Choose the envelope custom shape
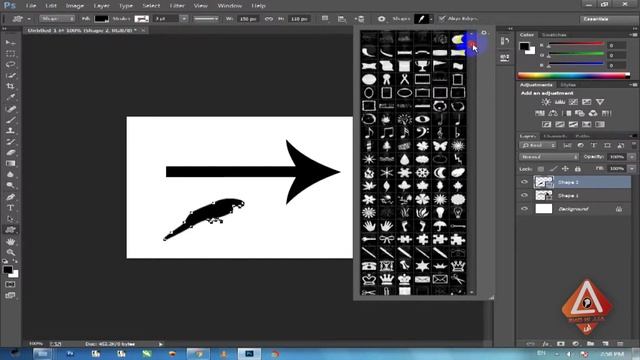640x360 pixels. pyautogui.click(x=440, y=279)
